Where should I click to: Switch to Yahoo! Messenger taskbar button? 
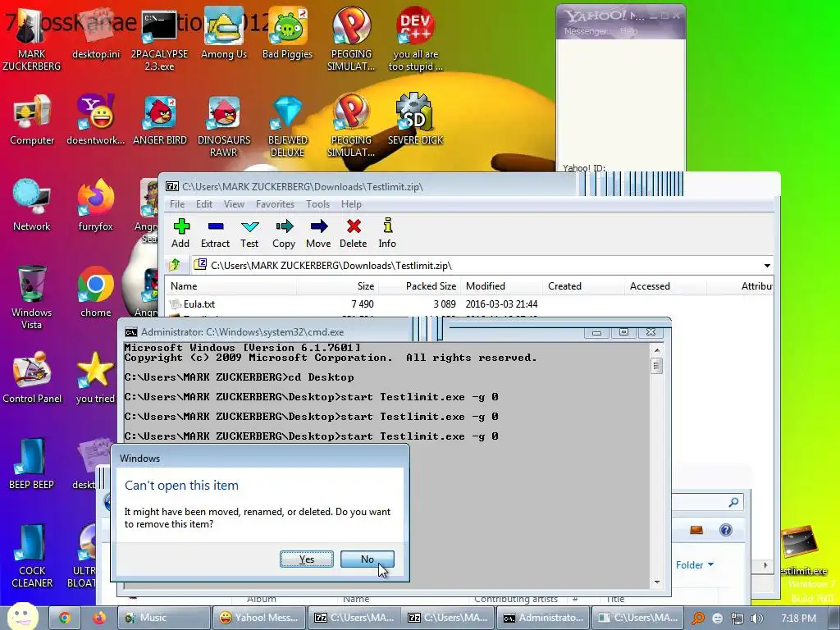coord(259,618)
